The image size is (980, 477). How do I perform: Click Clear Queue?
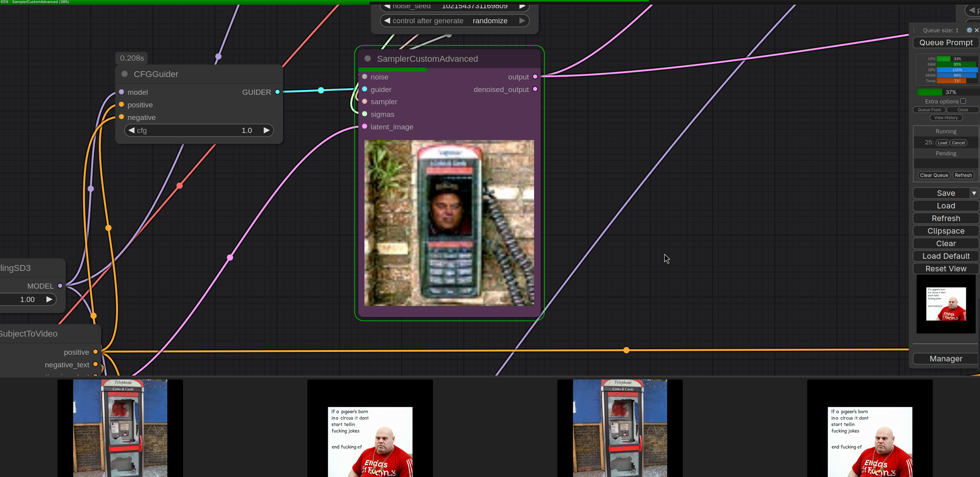coord(934,175)
